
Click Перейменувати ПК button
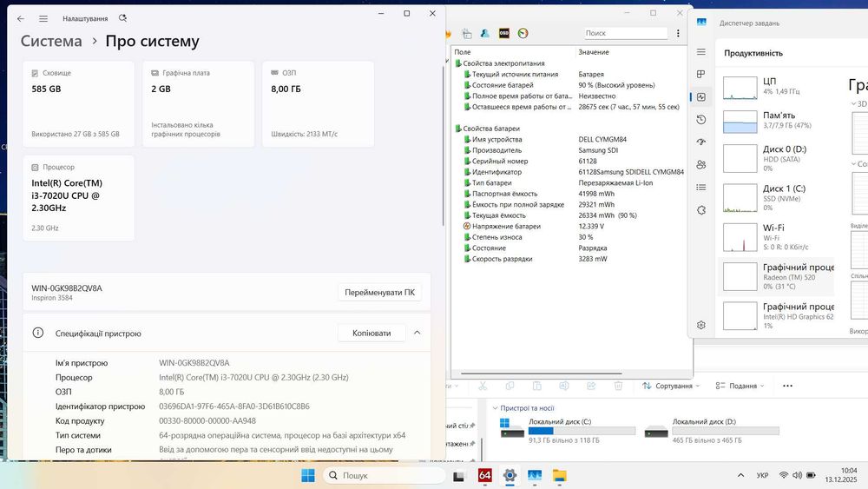(x=380, y=293)
